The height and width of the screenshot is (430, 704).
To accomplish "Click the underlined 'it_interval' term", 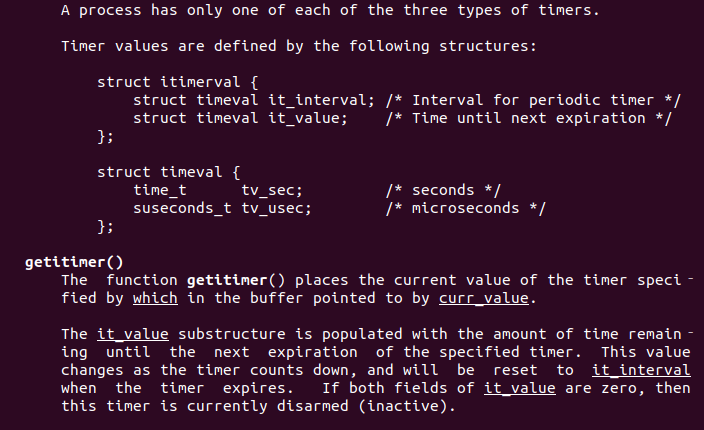I will click(x=641, y=370).
